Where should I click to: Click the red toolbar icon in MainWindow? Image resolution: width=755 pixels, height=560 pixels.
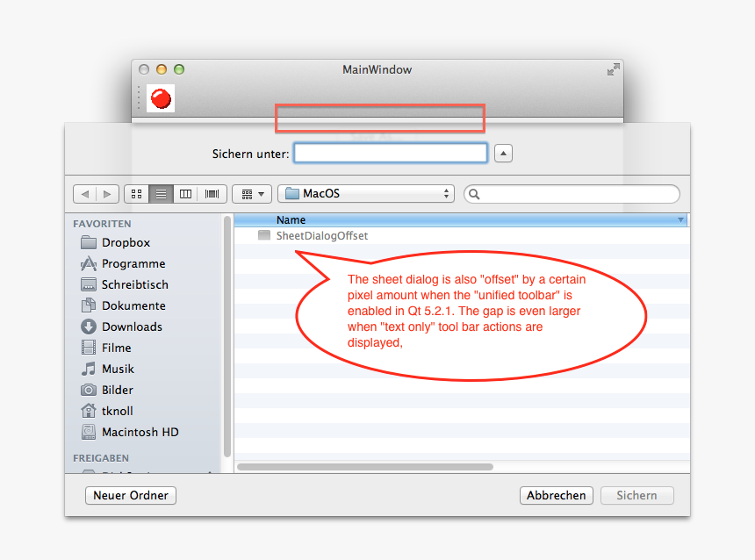tap(161, 99)
